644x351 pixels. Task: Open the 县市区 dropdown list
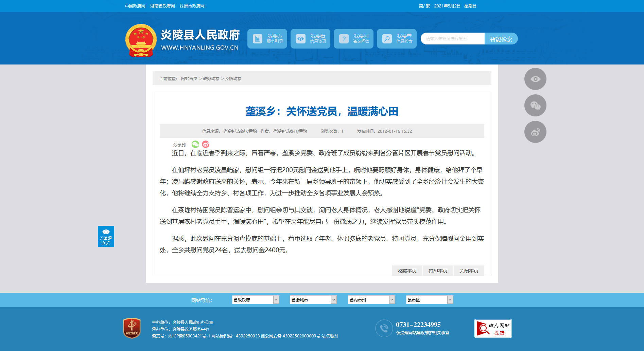[x=429, y=300]
